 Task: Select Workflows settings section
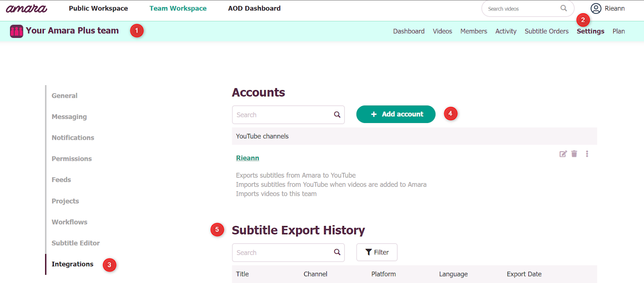click(69, 222)
